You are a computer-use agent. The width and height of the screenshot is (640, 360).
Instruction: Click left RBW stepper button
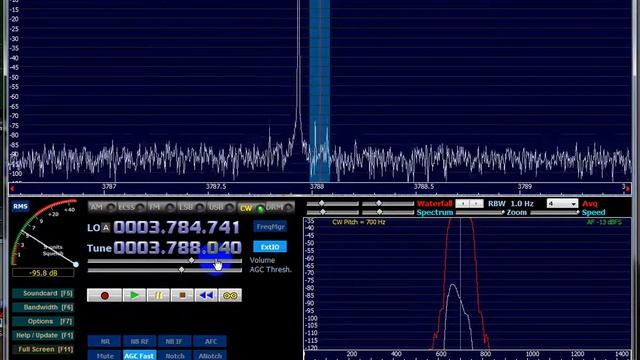(x=462, y=203)
